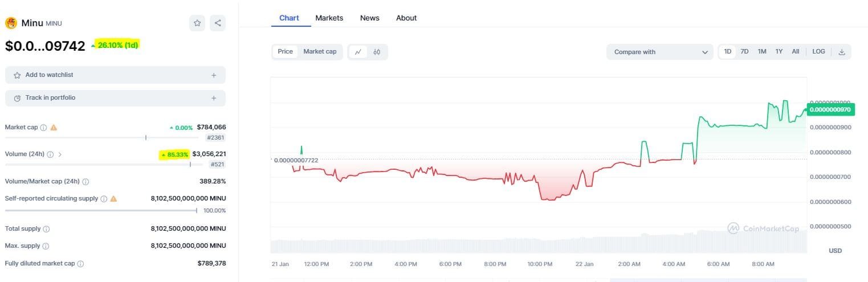This screenshot has height=282, width=868.
Task: Open Total supply info icon
Action: 46,229
